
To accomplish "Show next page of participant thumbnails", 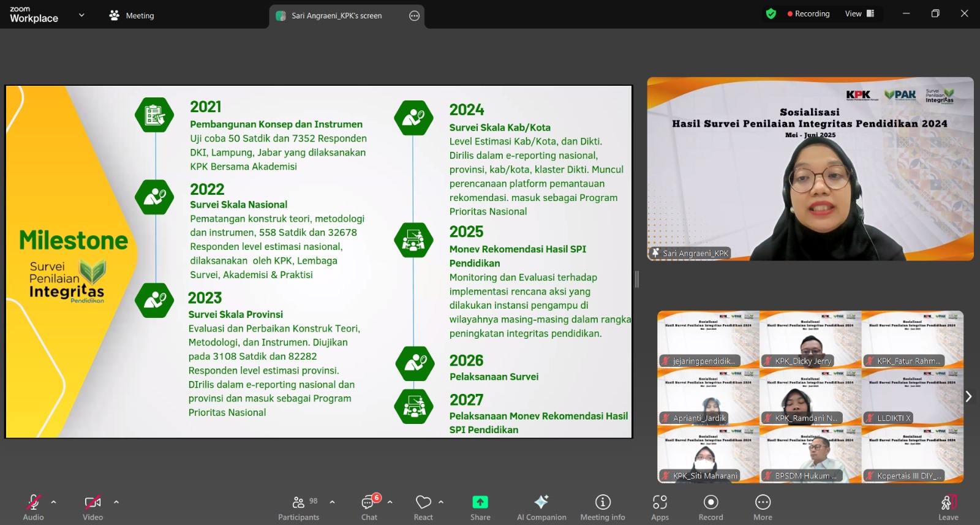I will coord(968,396).
